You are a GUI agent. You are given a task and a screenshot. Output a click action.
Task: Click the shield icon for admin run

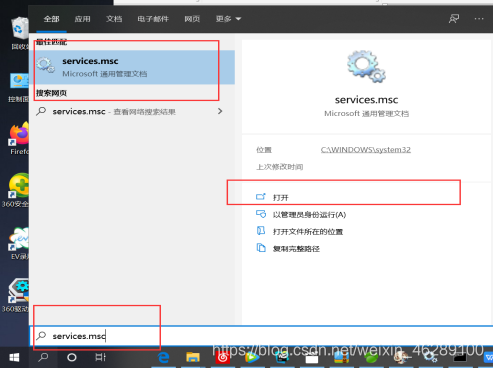[x=261, y=214]
